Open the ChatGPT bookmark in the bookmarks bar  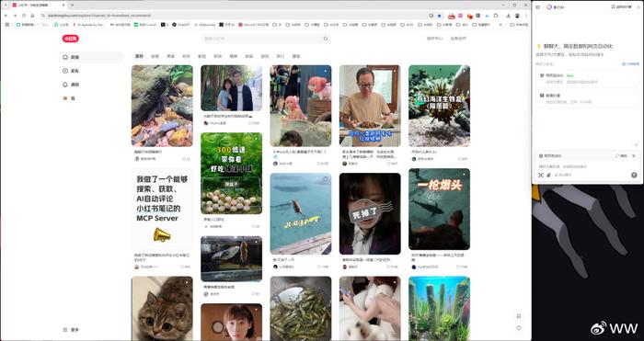point(180,25)
